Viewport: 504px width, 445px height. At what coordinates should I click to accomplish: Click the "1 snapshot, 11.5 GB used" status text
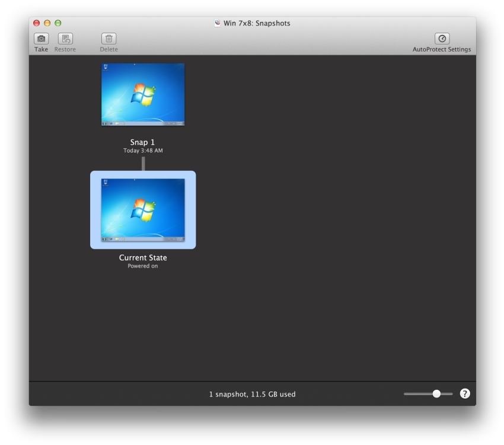[252, 394]
